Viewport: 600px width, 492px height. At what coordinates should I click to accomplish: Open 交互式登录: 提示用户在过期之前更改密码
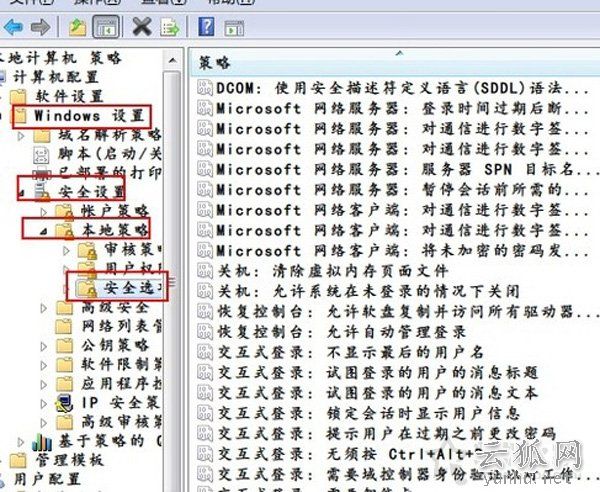(x=387, y=433)
